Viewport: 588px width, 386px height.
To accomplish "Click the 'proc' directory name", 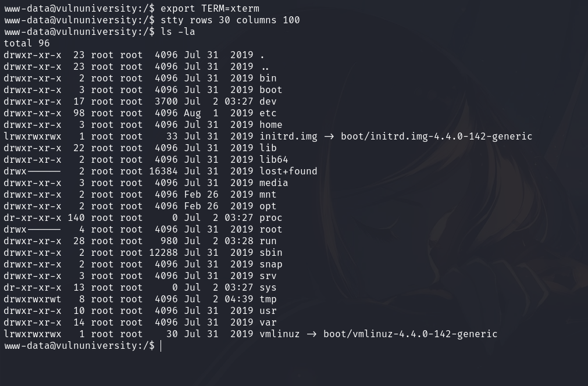I will click(271, 218).
